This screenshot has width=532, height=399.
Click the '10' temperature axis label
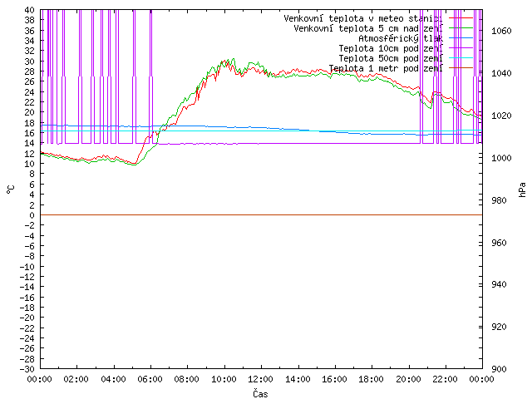[x=29, y=164]
